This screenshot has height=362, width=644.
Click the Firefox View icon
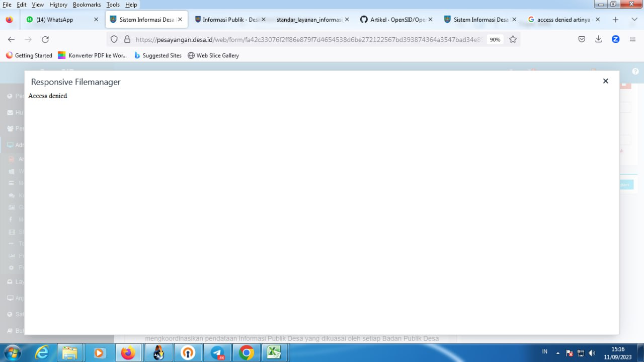point(9,20)
